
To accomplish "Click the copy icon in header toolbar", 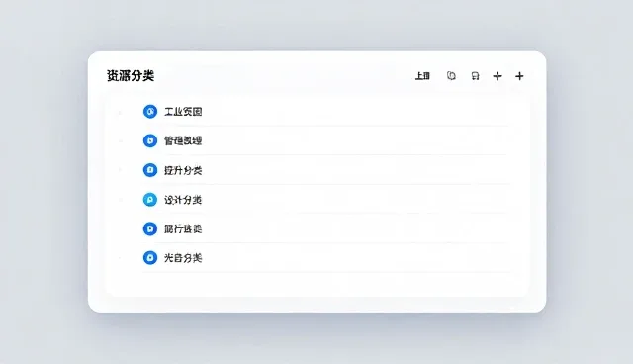I will click(x=451, y=76).
